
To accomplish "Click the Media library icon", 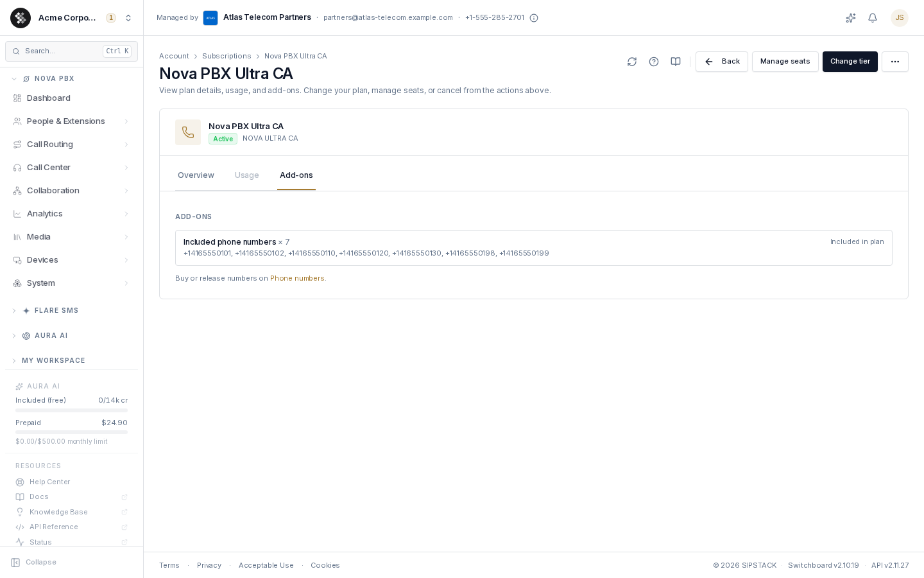I will pos(17,237).
